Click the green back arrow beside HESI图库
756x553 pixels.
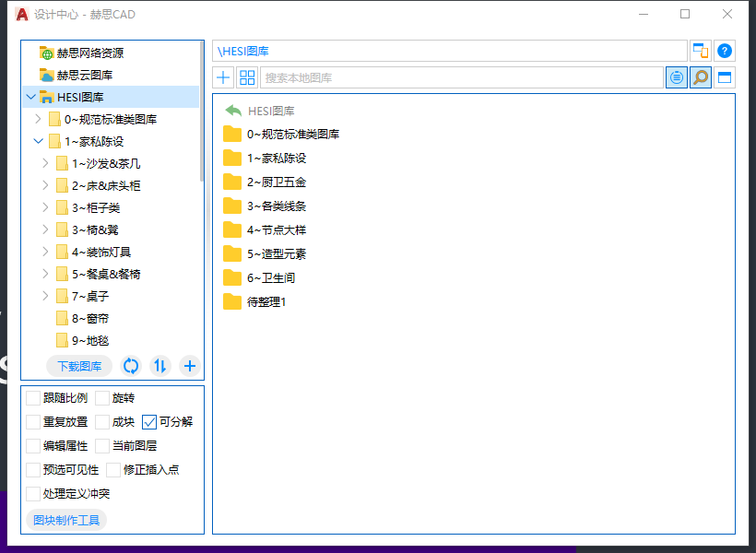pos(233,111)
